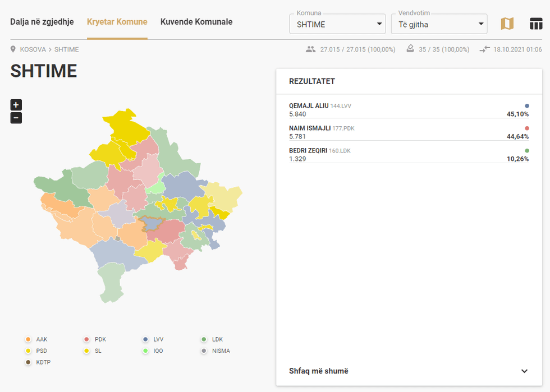
Task: Toggle the PDK legend item
Action: pyautogui.click(x=95, y=339)
